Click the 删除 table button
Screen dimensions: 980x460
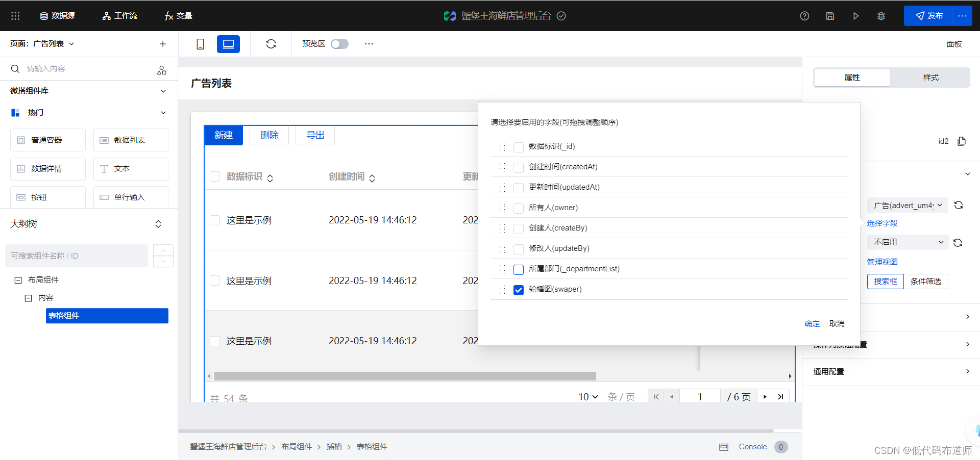tap(269, 135)
